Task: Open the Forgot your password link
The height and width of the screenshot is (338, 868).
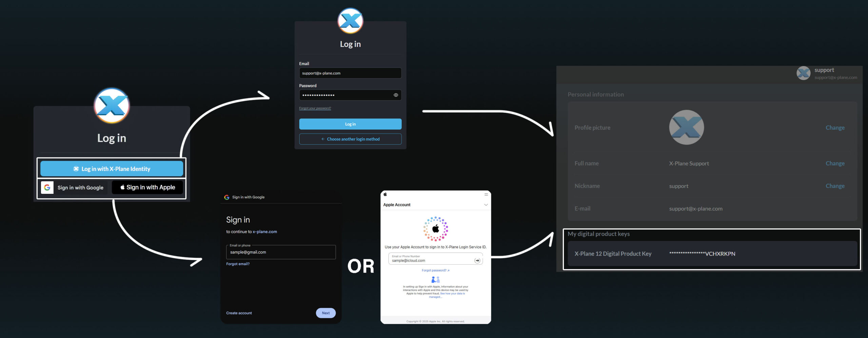Action: 315,108
